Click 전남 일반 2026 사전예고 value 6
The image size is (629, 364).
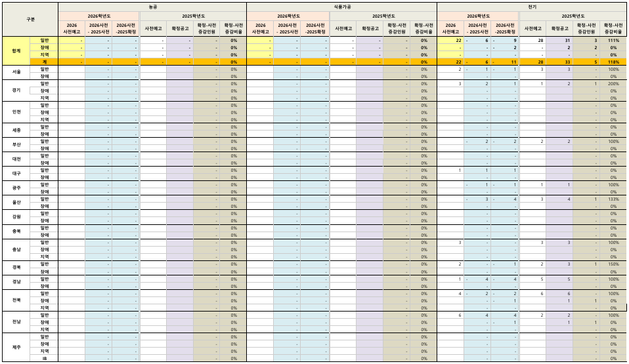(450, 315)
